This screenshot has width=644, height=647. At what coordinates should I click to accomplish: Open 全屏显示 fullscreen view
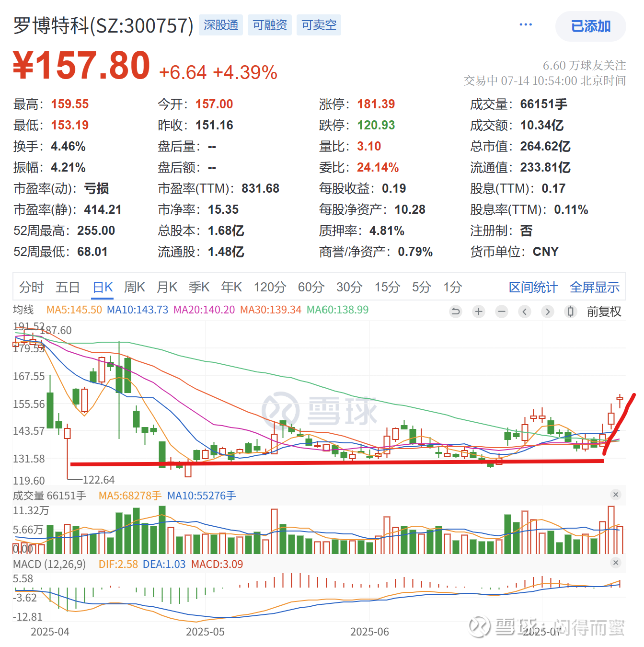pyautogui.click(x=595, y=287)
